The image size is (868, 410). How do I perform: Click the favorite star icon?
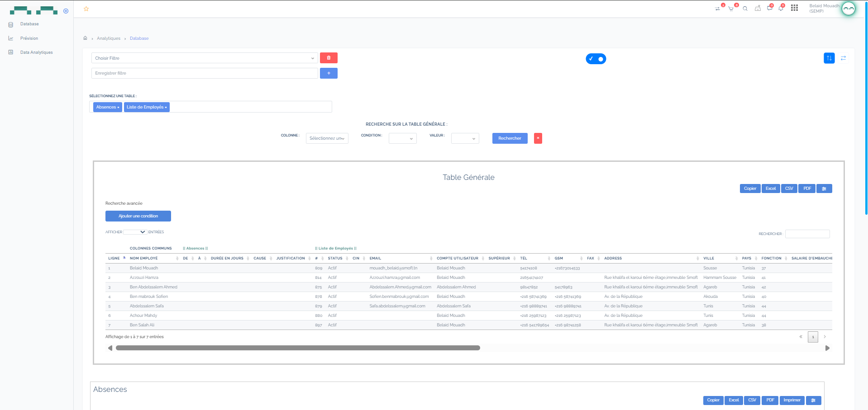point(86,9)
